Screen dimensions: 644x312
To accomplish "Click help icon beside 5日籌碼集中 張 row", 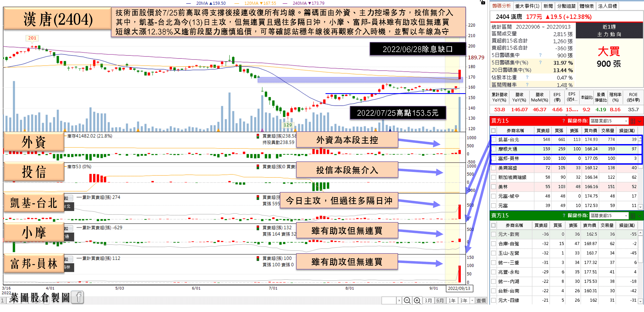I will pyautogui.click(x=540, y=55).
